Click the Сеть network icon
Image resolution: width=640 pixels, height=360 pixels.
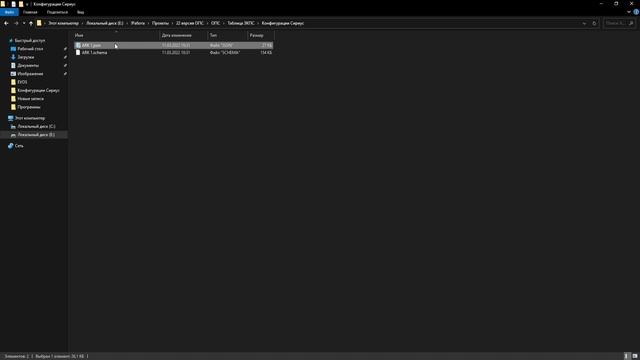(x=11, y=146)
